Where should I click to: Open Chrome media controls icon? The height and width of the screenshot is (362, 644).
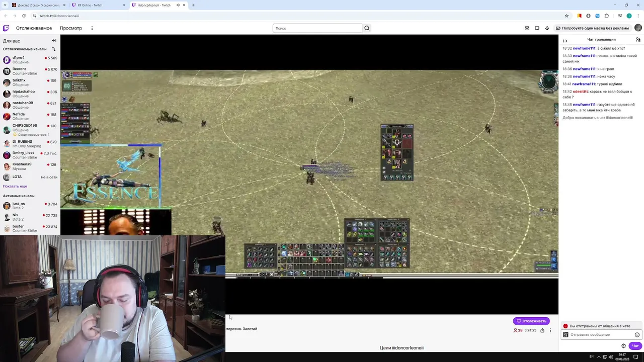click(619, 16)
